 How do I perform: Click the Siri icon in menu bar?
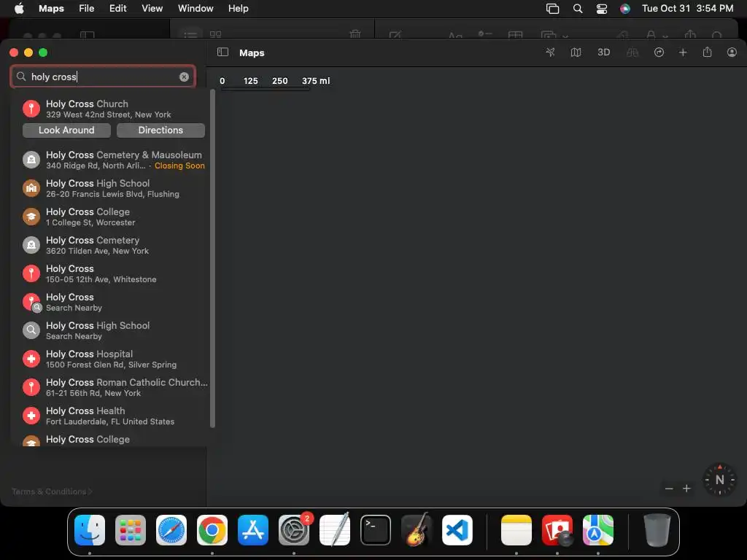625,9
